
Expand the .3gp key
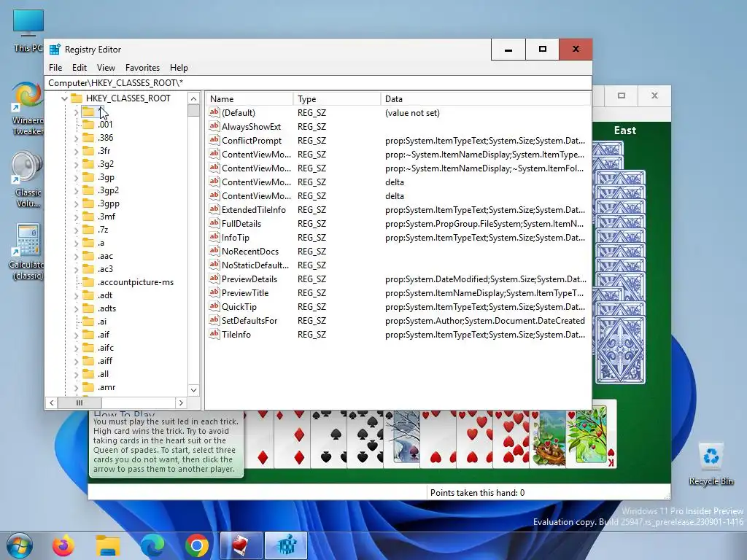(76, 177)
